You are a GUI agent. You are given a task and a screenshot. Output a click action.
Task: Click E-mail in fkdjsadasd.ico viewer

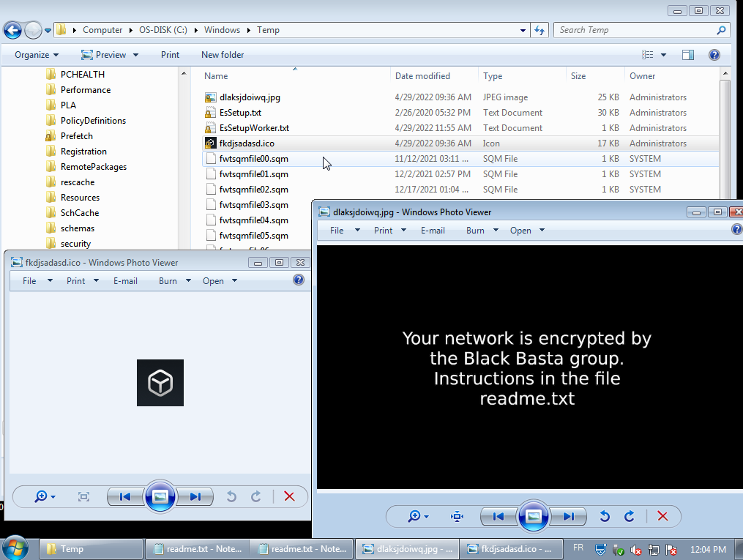(125, 281)
